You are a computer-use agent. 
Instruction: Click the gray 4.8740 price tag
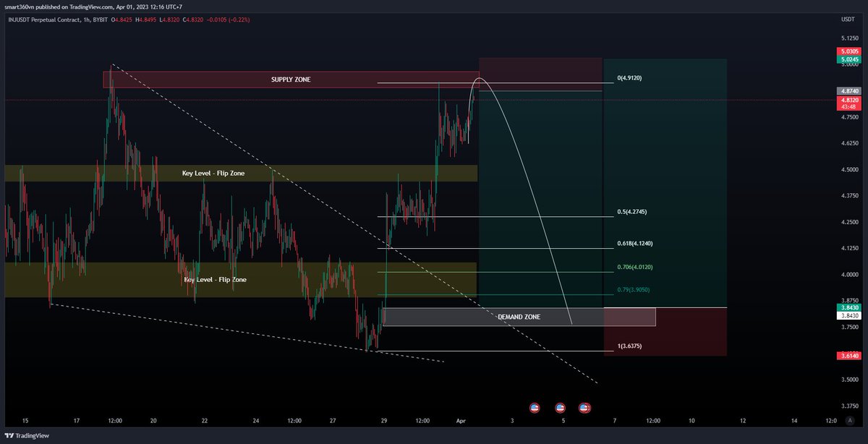coord(848,91)
